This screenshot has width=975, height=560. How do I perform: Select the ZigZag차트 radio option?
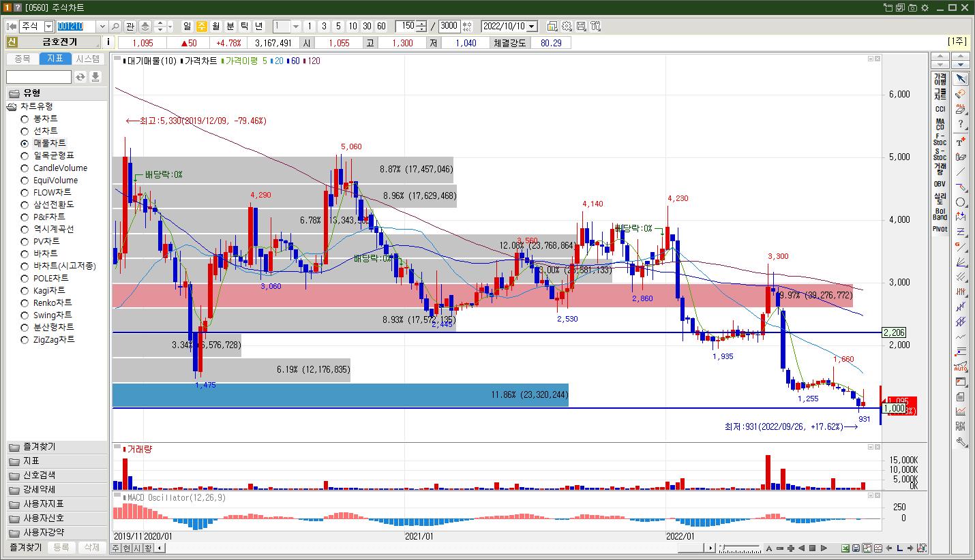click(25, 339)
